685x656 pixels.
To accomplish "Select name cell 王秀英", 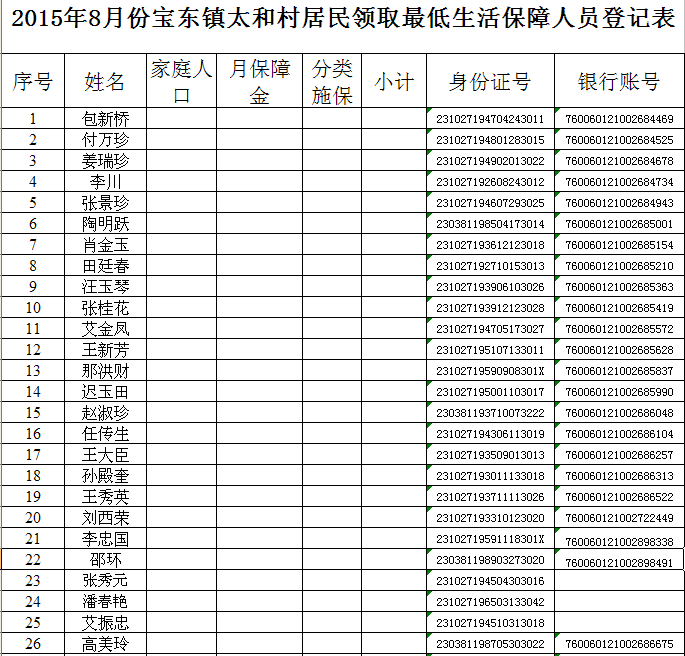I will tap(105, 496).
